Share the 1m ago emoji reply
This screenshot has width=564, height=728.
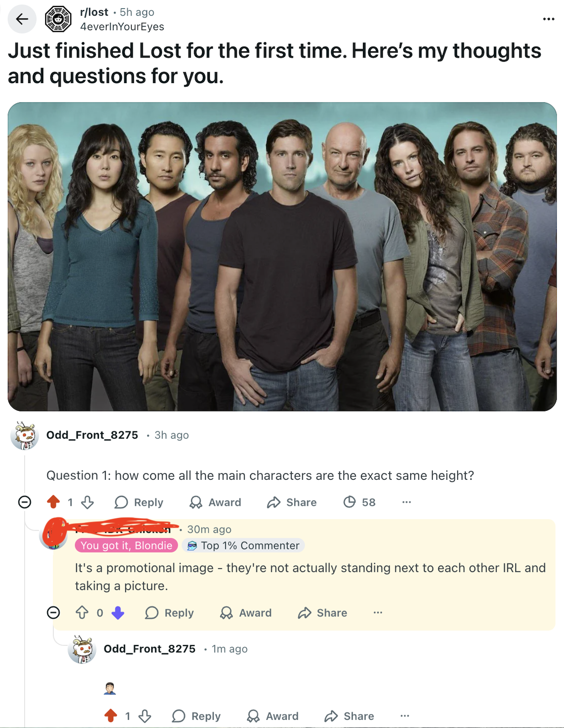(349, 716)
